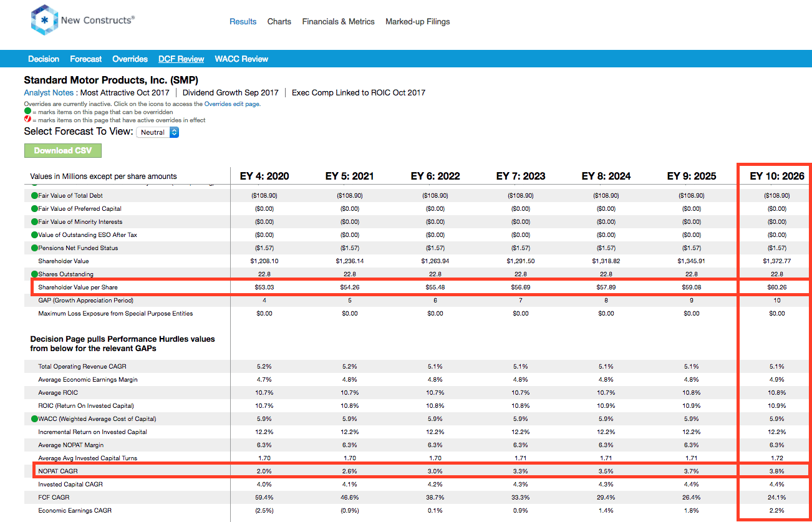Viewport: 812px width, 522px height.
Task: Open Exec Comp Linked to ROIC Oct 2017 note
Action: pos(359,92)
